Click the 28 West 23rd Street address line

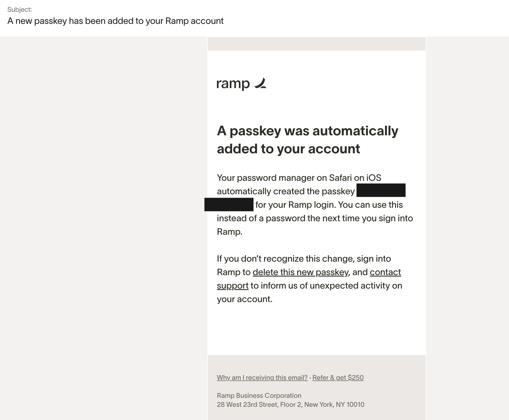[290, 405]
